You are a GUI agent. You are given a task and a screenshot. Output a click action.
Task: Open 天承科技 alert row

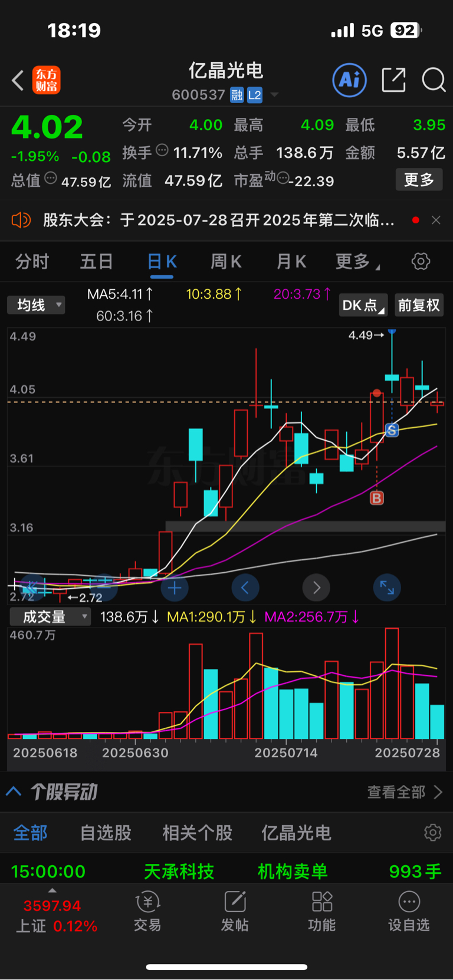(226, 871)
